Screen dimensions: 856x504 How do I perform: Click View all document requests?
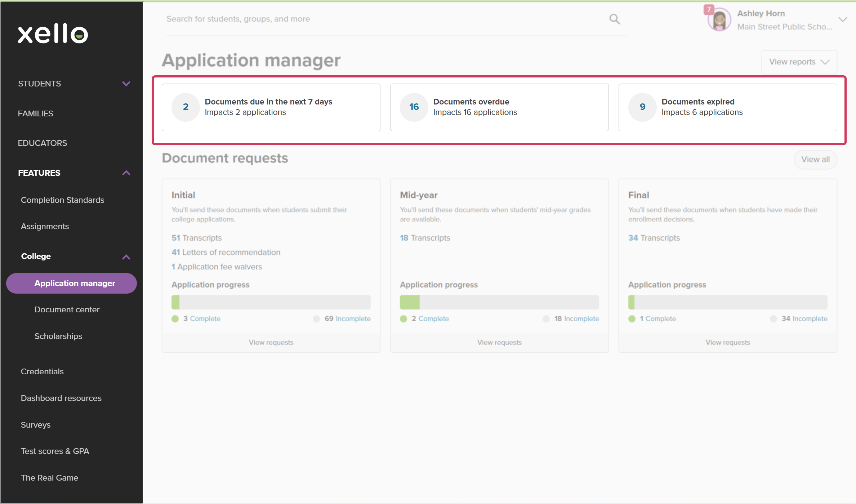(815, 159)
